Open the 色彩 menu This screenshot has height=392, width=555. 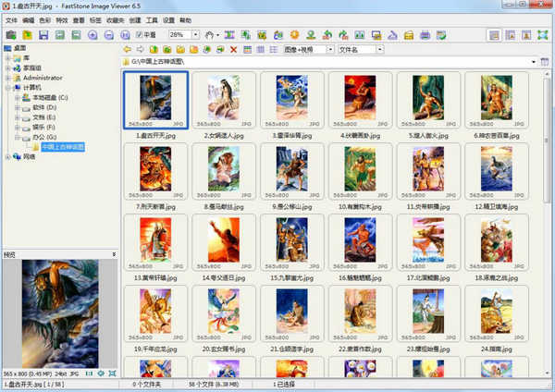45,20
